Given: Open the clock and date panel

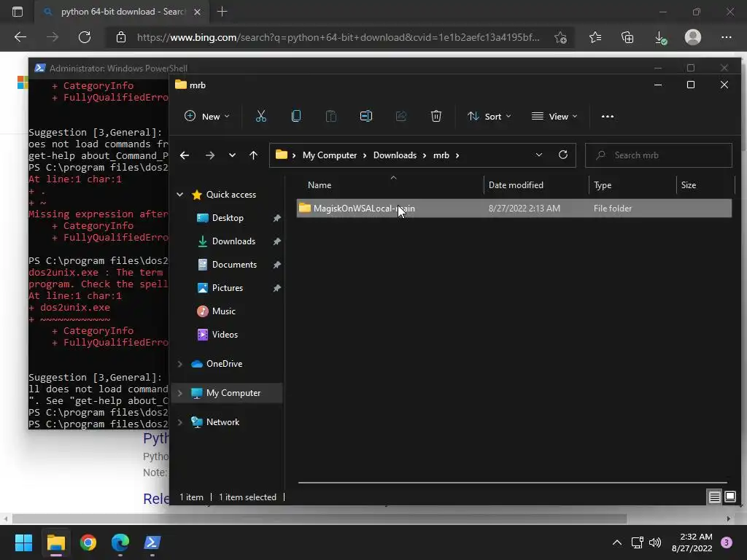Looking at the screenshot, I should (x=692, y=542).
